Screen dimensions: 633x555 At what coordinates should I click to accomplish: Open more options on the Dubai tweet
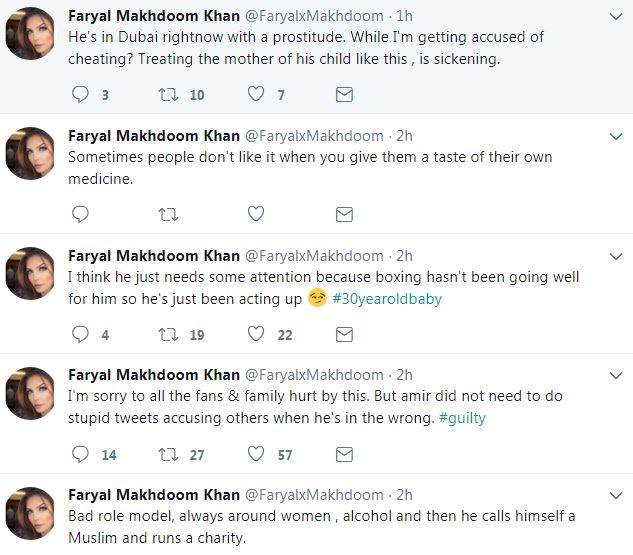pyautogui.click(x=613, y=16)
